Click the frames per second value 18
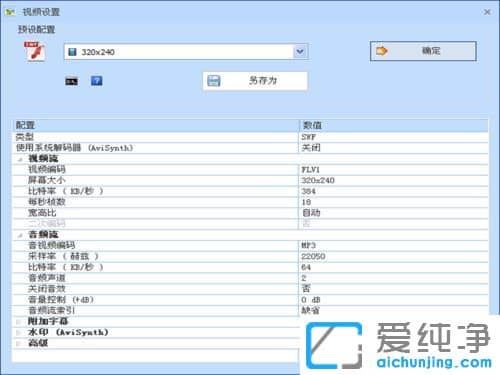Screen dimensions: 500x375 306,202
